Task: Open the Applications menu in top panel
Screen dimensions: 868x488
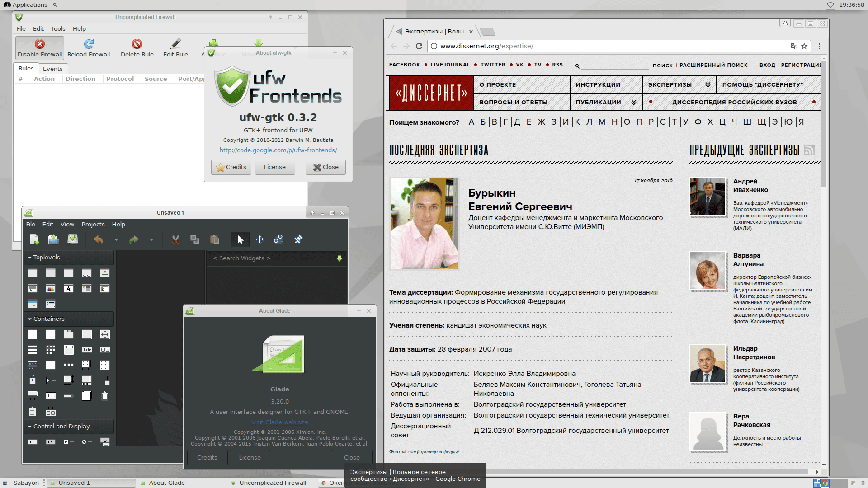Action: 25,5
